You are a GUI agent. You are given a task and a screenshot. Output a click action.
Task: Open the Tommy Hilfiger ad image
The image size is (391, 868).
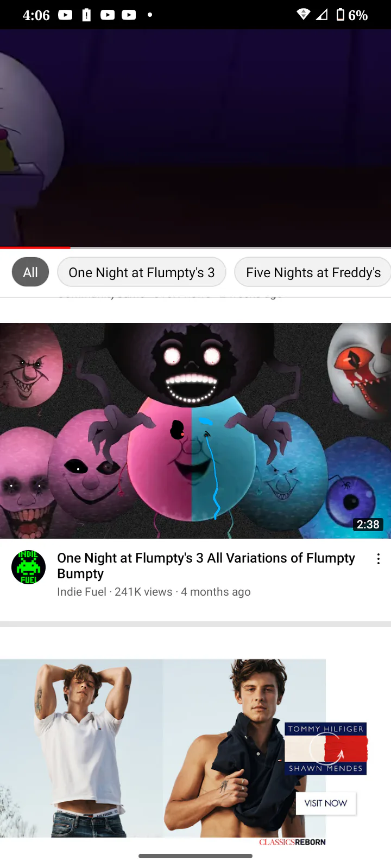(x=163, y=748)
